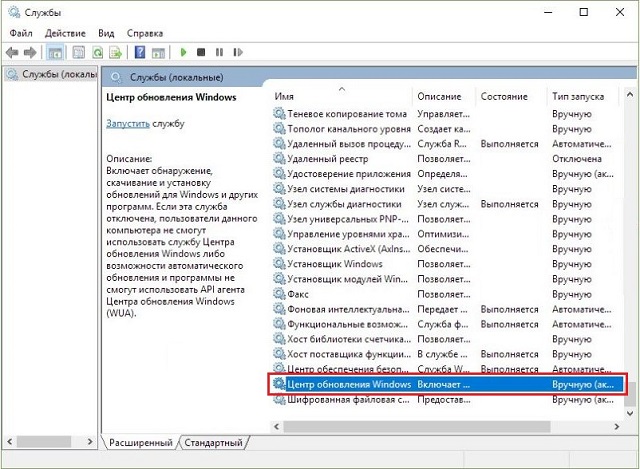Image resolution: width=640 pixels, height=469 pixels.
Task: Restart the service with restart icon
Action: (238, 52)
